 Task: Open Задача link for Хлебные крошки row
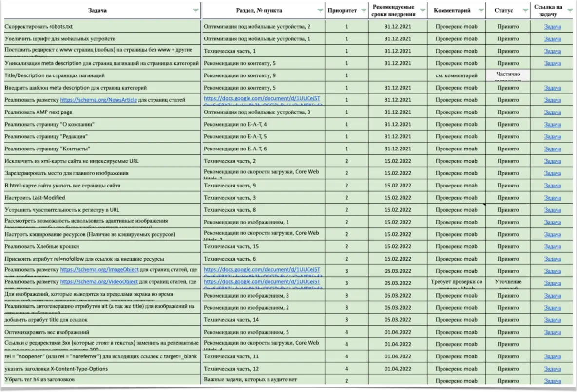(x=552, y=247)
